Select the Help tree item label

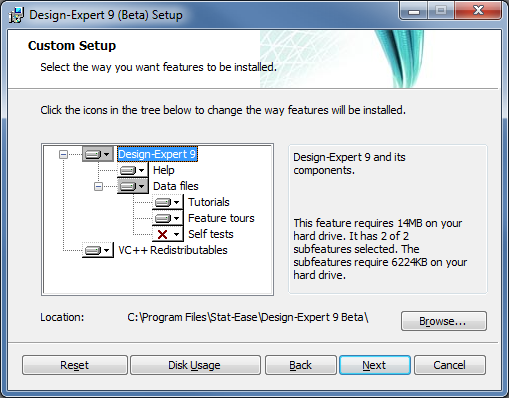click(163, 170)
